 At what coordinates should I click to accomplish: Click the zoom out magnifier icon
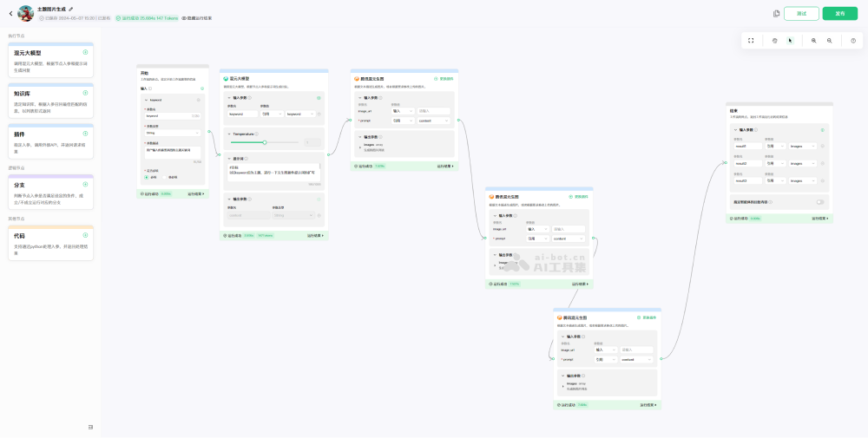coord(830,41)
